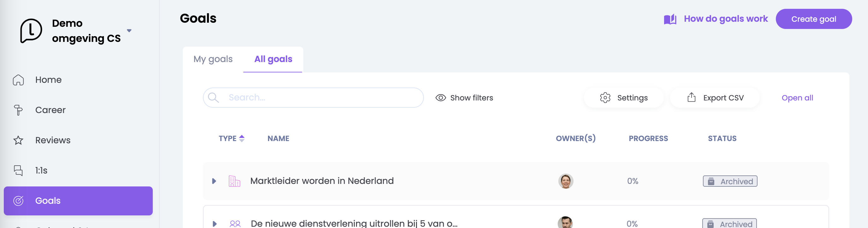The width and height of the screenshot is (868, 228).
Task: Click the Home icon in sidebar
Action: point(18,80)
